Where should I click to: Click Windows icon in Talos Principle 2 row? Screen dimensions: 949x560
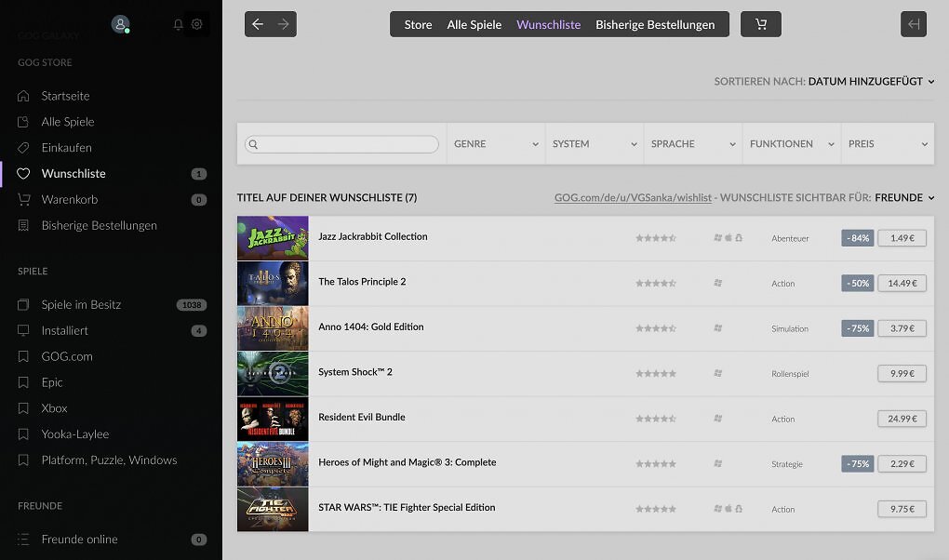point(718,283)
